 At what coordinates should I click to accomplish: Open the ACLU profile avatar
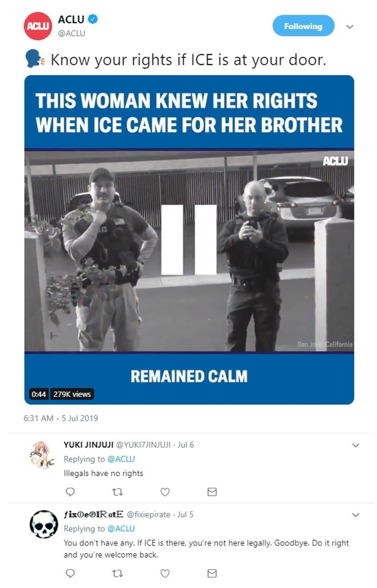(x=38, y=26)
